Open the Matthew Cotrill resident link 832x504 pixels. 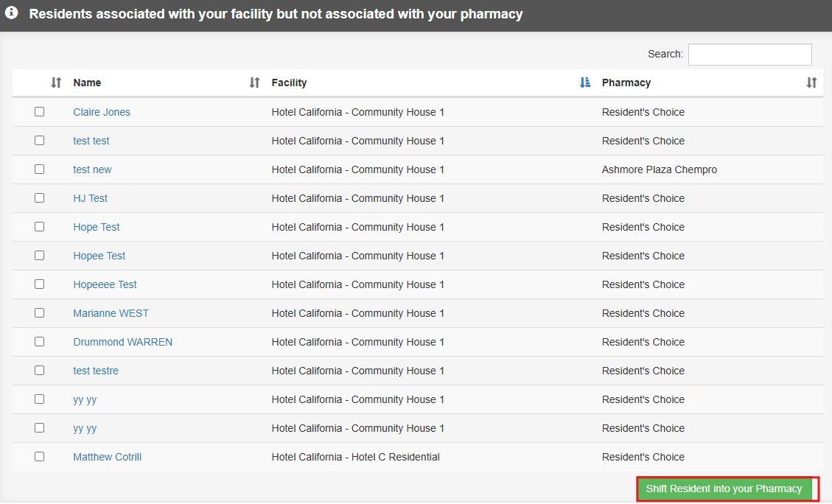[x=107, y=456]
